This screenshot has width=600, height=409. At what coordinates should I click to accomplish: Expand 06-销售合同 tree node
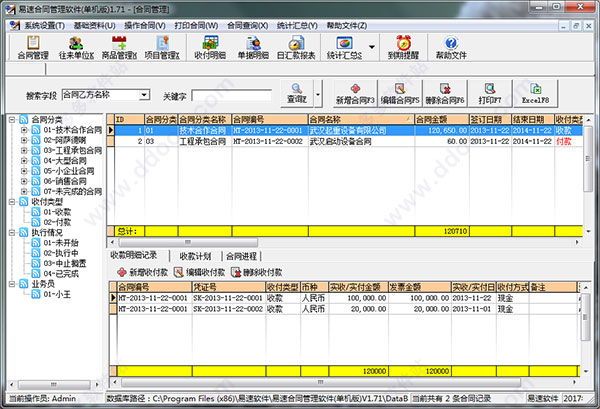pos(24,181)
